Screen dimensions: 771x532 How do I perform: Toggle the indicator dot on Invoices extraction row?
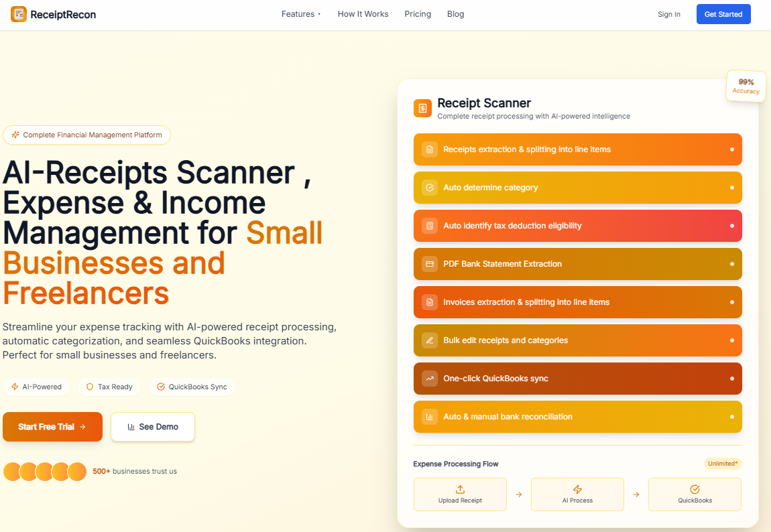(x=732, y=302)
